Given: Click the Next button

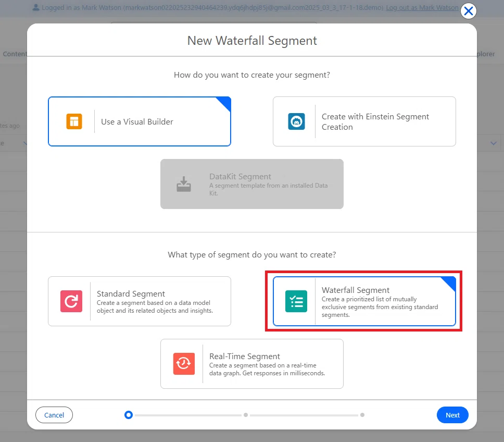Looking at the screenshot, I should pos(452,415).
